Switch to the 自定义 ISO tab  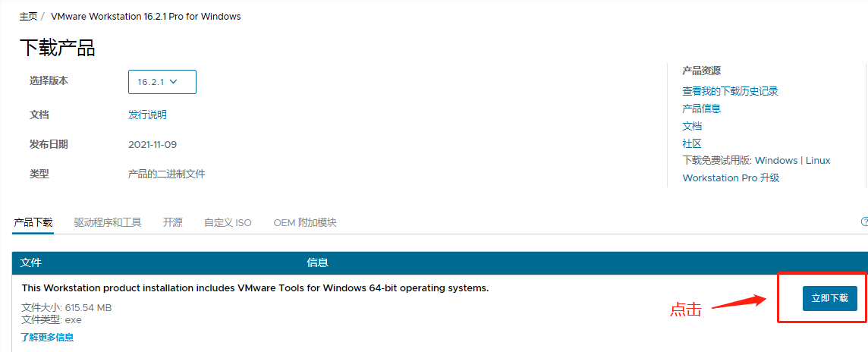coord(228,222)
